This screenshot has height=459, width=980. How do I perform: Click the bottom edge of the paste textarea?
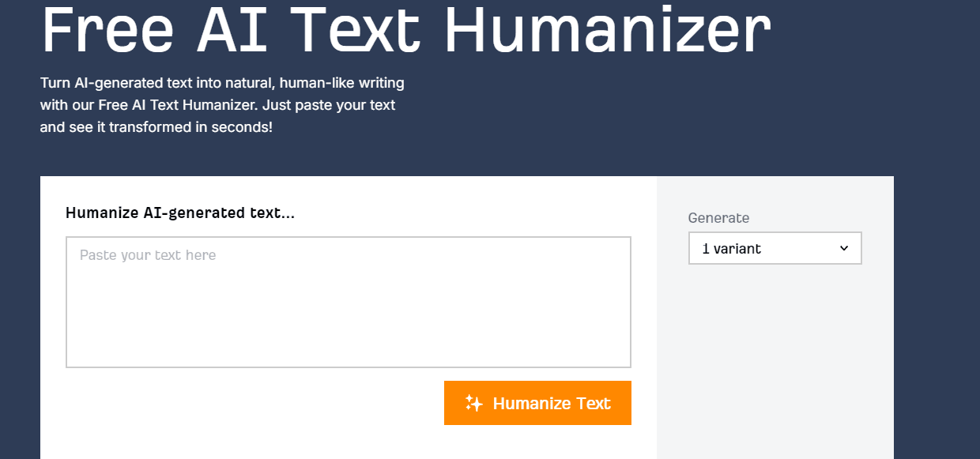(x=349, y=367)
